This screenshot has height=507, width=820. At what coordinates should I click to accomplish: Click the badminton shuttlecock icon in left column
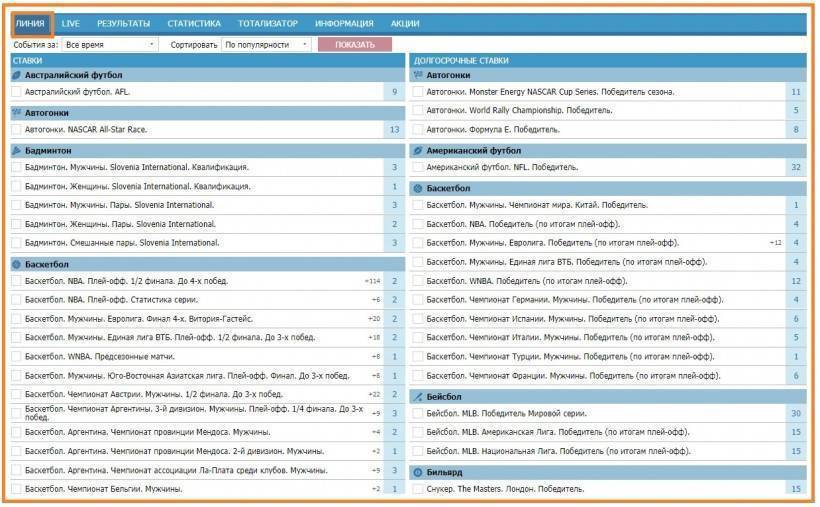point(16,150)
